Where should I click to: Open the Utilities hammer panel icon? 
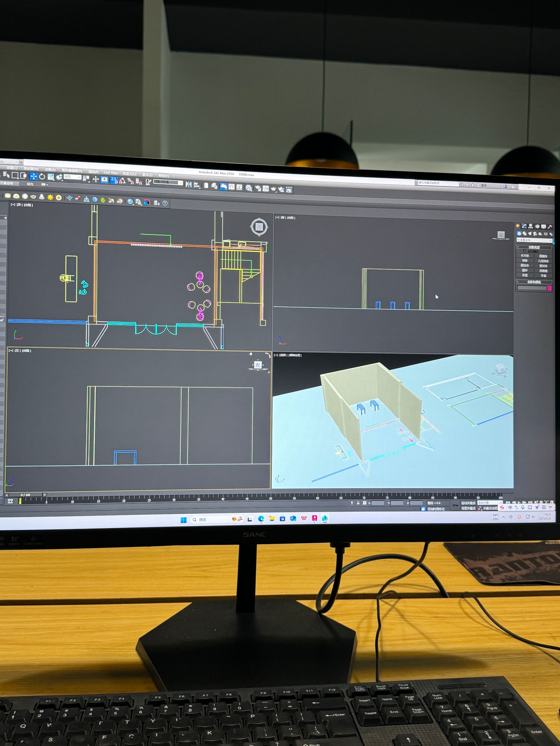549,227
